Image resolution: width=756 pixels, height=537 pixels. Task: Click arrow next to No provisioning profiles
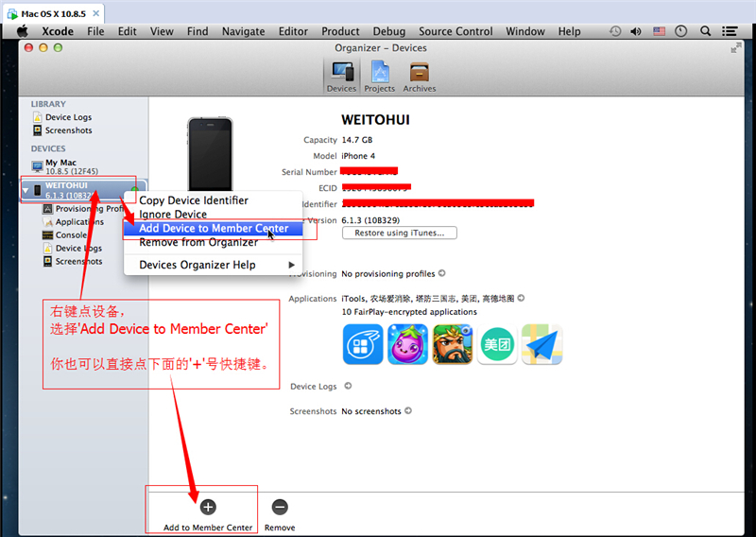tap(441, 273)
